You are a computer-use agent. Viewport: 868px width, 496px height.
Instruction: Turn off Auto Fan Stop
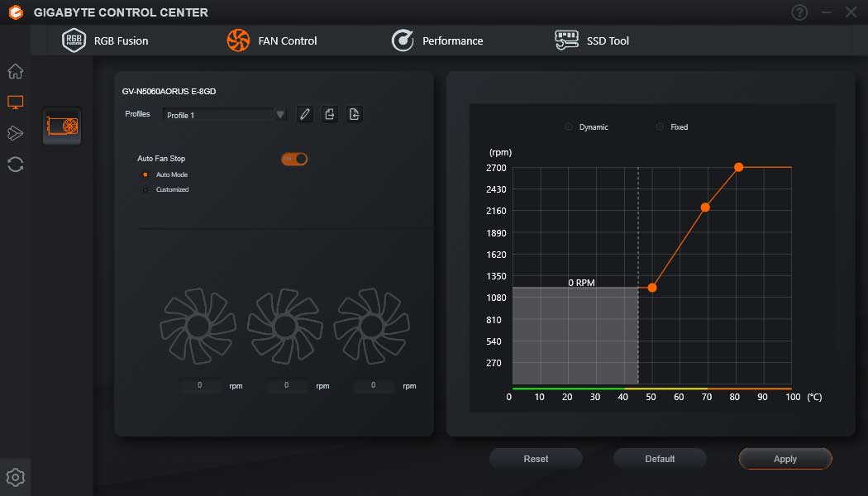coord(293,158)
